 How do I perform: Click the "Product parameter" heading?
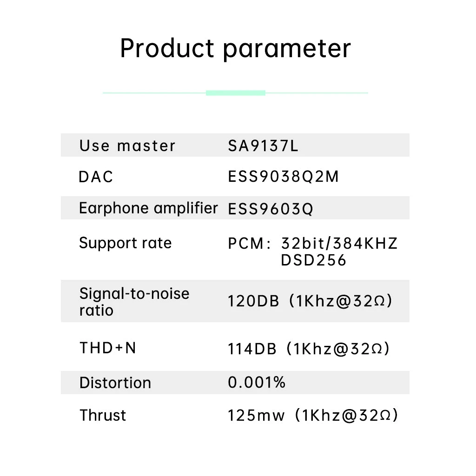pos(235,49)
